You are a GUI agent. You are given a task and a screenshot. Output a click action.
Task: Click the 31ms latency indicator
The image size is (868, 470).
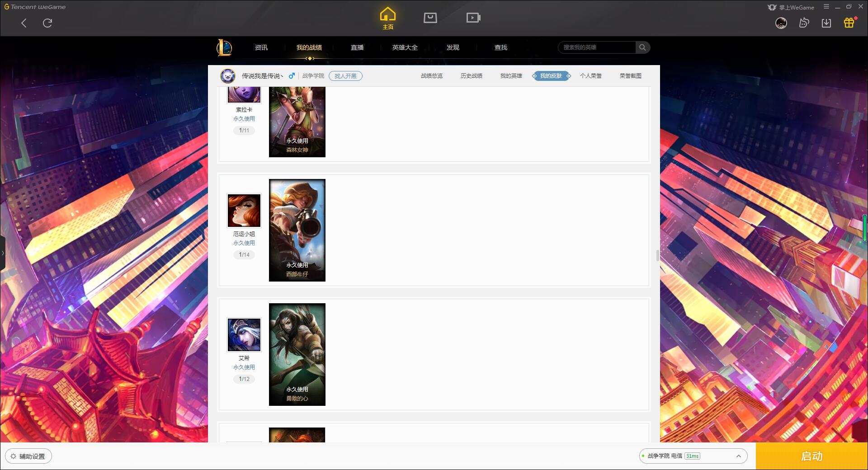(x=692, y=456)
